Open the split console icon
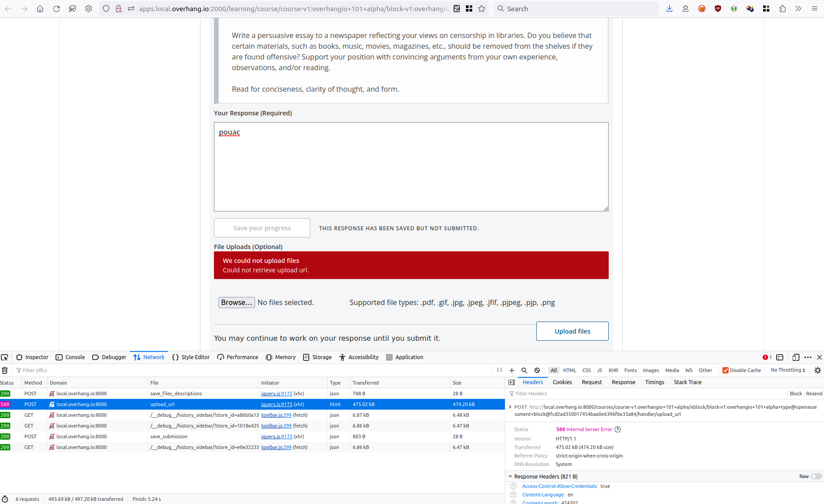The image size is (824, 504). (780, 357)
